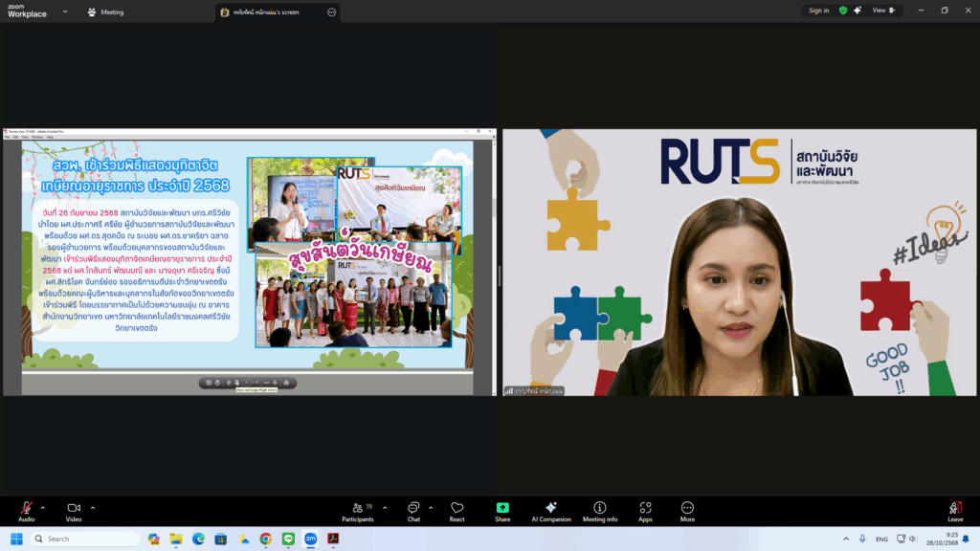Unmute the microphone with the Audio button
Image resolution: width=980 pixels, height=551 pixels.
(x=26, y=511)
